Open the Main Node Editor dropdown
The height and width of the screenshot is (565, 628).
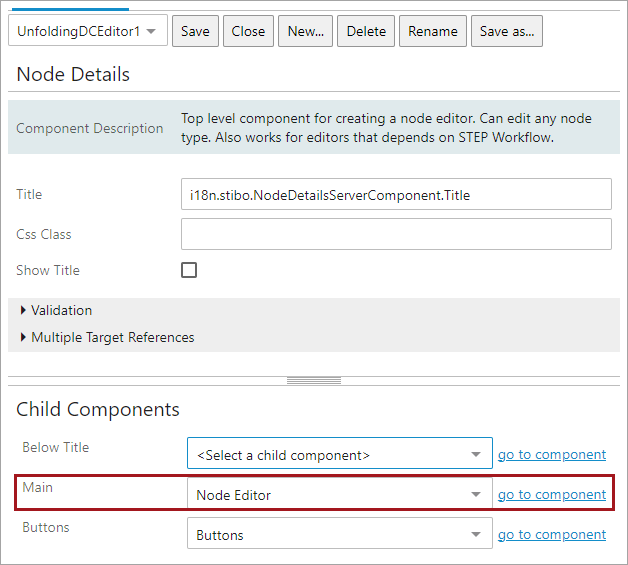339,495
